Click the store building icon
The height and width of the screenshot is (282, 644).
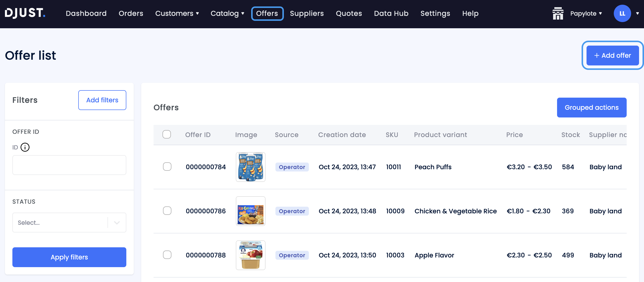point(558,14)
